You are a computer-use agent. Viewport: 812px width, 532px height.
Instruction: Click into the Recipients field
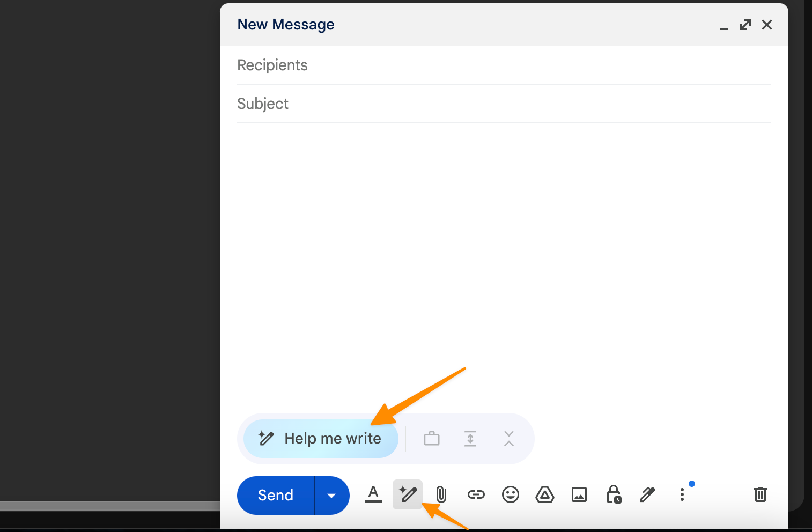click(x=504, y=65)
